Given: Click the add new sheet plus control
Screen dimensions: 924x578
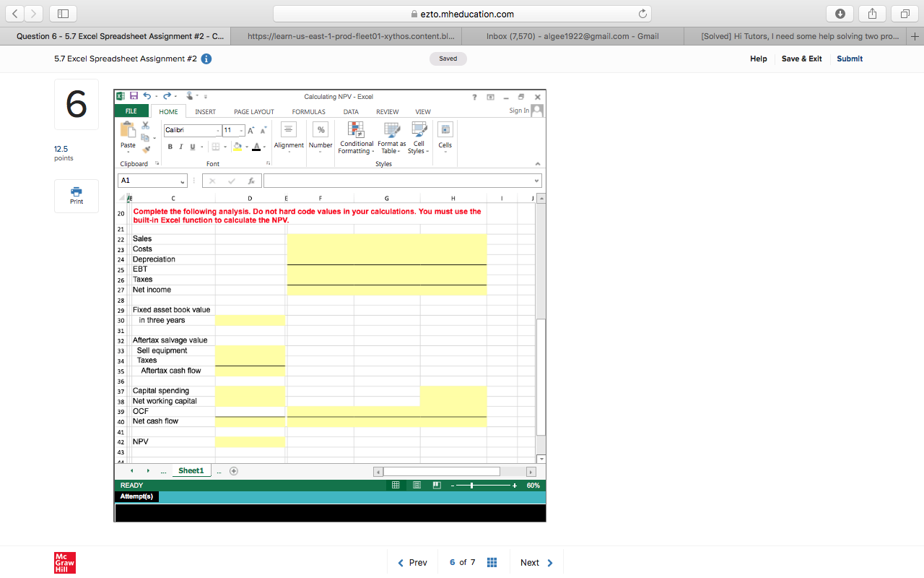Looking at the screenshot, I should [233, 470].
